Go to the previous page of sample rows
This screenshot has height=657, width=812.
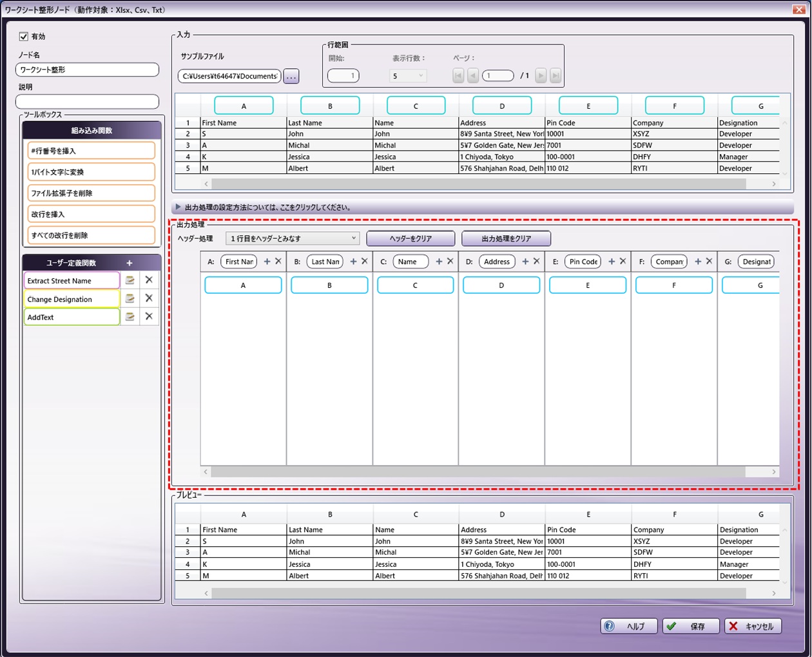point(473,75)
